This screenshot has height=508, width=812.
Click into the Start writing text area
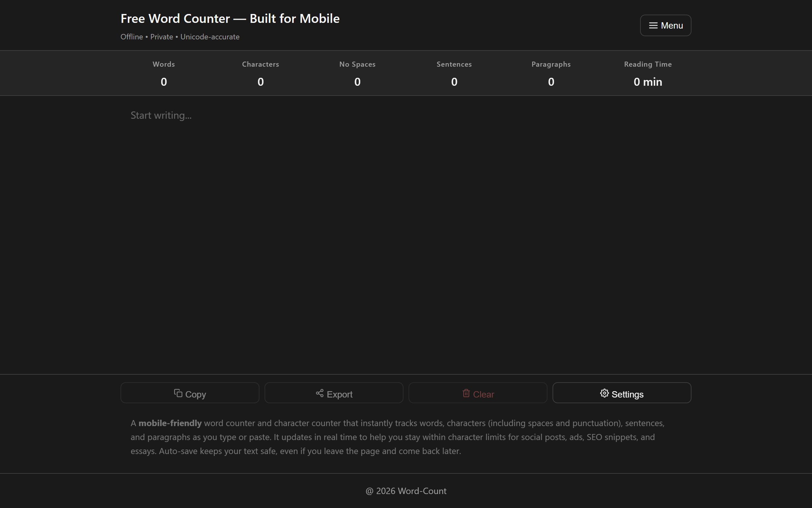click(406, 235)
